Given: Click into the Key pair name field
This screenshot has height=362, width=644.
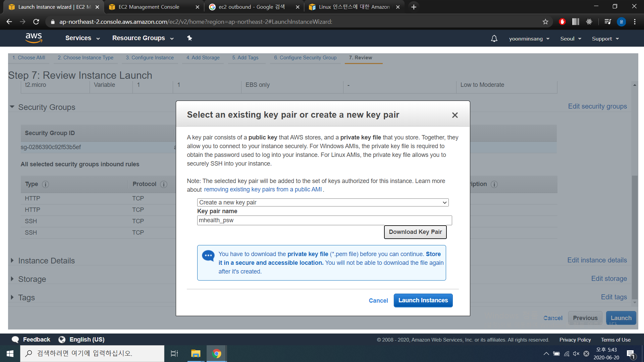Looking at the screenshot, I should pos(324,220).
